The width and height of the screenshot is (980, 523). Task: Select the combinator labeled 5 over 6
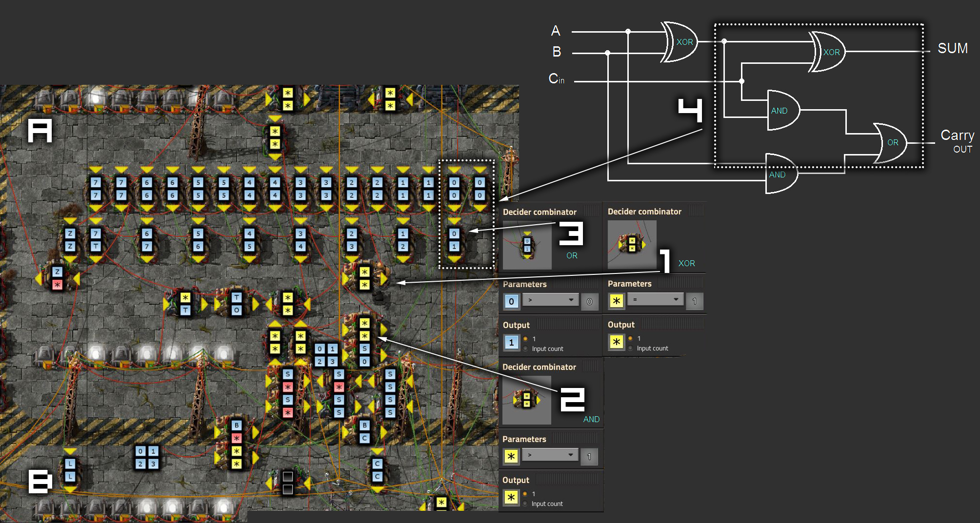(x=198, y=240)
